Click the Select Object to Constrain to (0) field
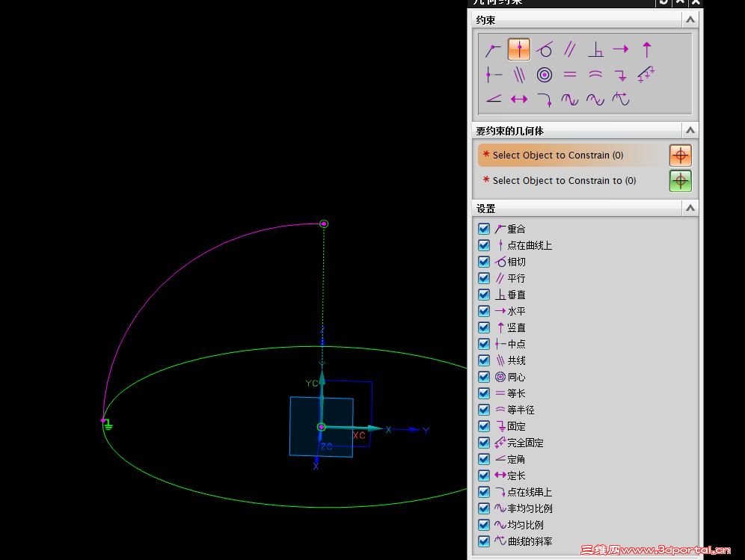 (x=572, y=181)
